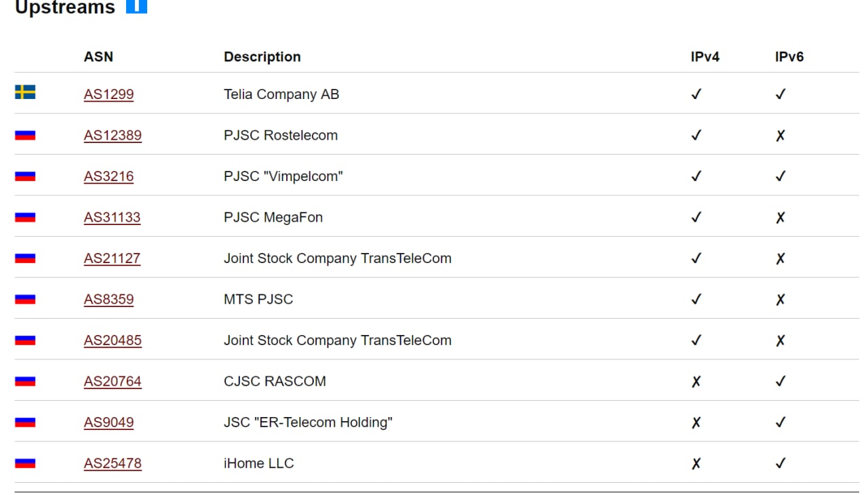Follow the AS20485 link

point(113,340)
